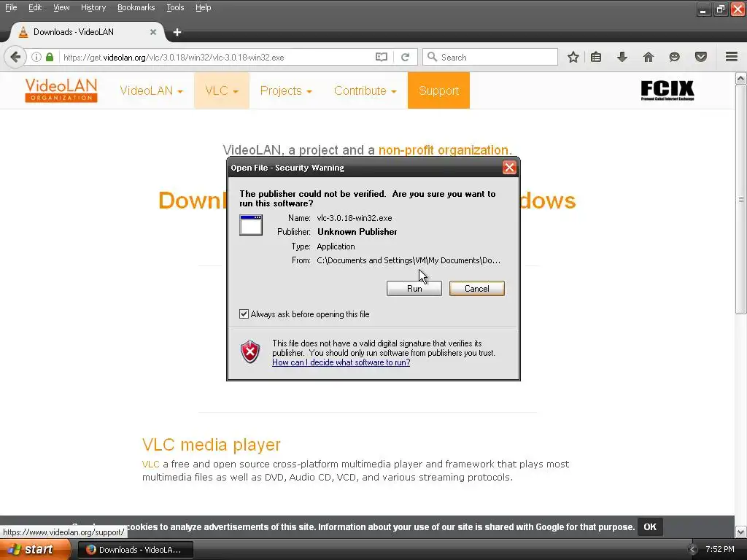Expand the VLC navigation dropdown
This screenshot has height=560, width=747.
222,90
